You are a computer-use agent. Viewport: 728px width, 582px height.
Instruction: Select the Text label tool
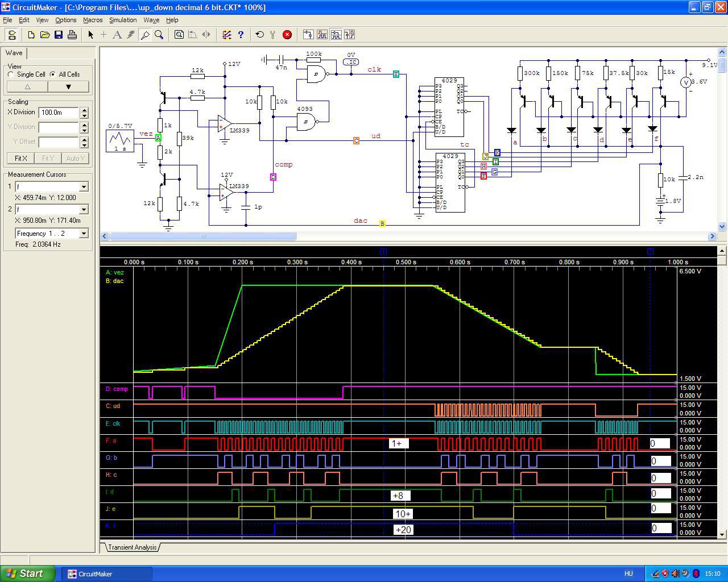click(x=117, y=35)
